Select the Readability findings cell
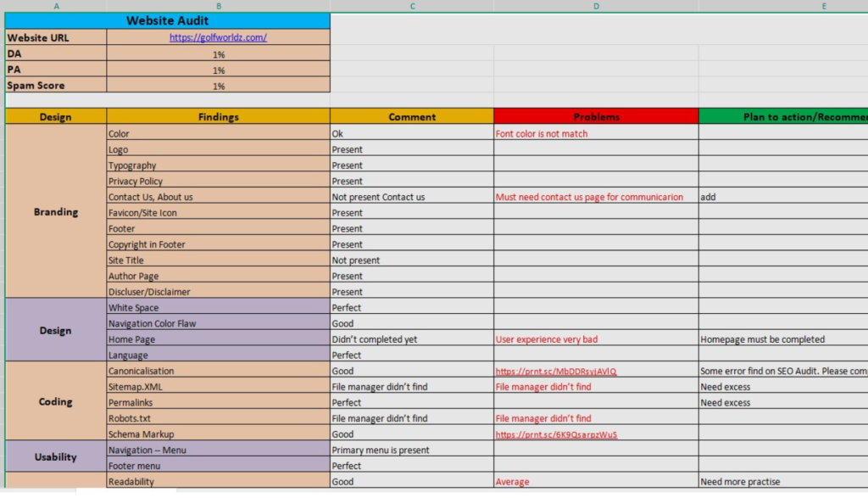 pyautogui.click(x=218, y=481)
